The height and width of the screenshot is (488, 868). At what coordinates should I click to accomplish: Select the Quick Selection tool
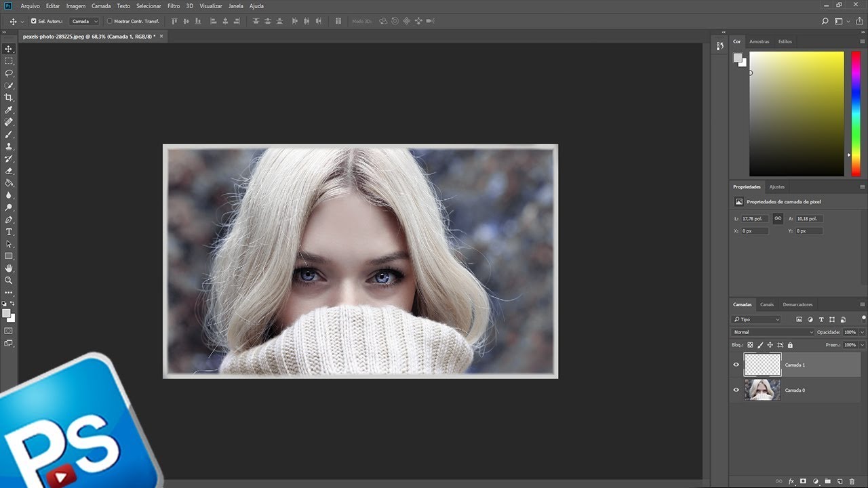coord(9,85)
